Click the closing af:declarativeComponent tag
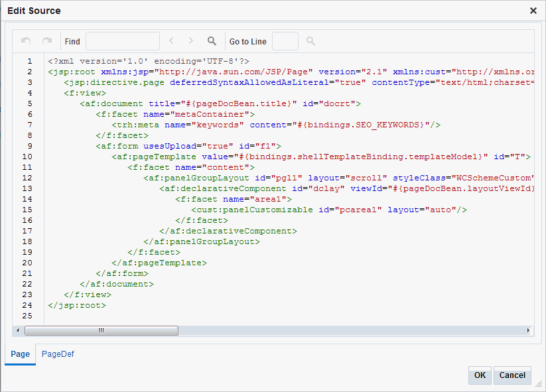 (x=228, y=231)
